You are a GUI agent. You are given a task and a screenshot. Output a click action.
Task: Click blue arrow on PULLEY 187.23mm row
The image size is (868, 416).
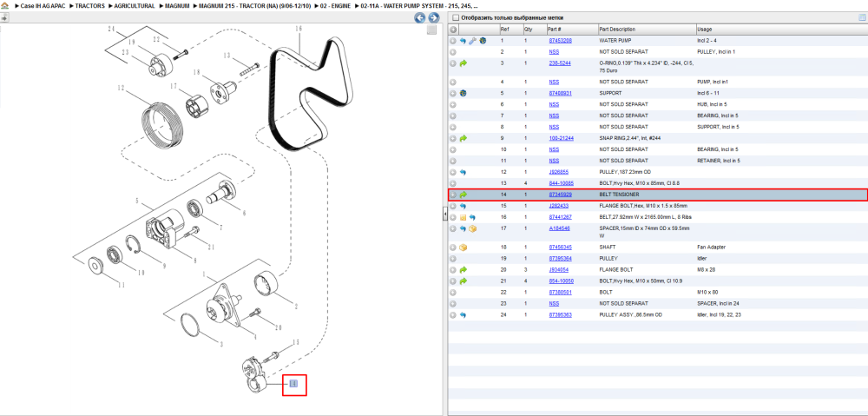tap(464, 172)
